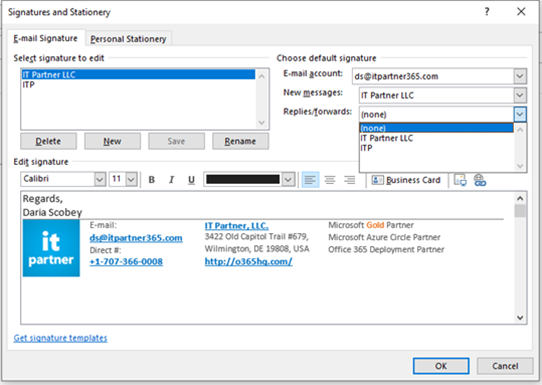Select IT Partner LLC signature to edit
542x385 pixels.
click(x=138, y=74)
